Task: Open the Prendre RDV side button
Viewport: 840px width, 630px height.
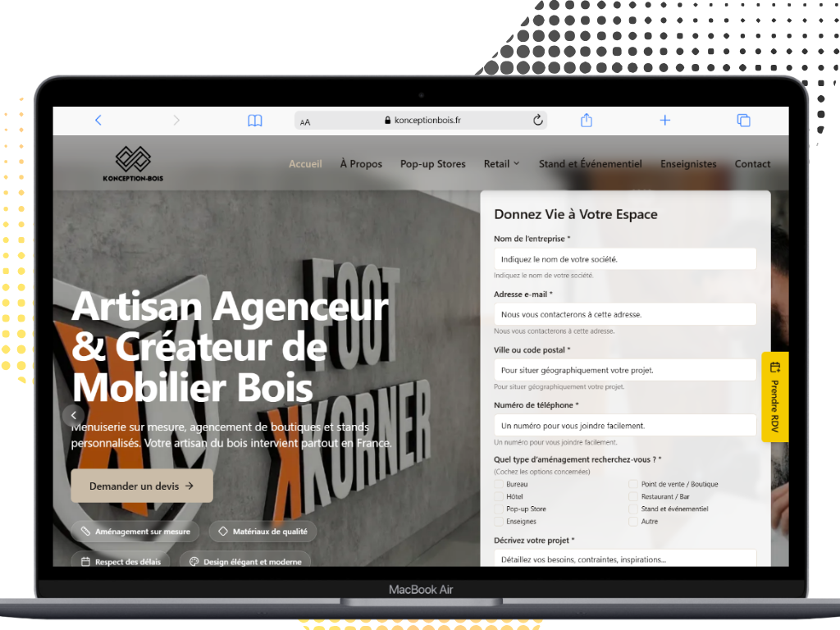Action: 774,397
